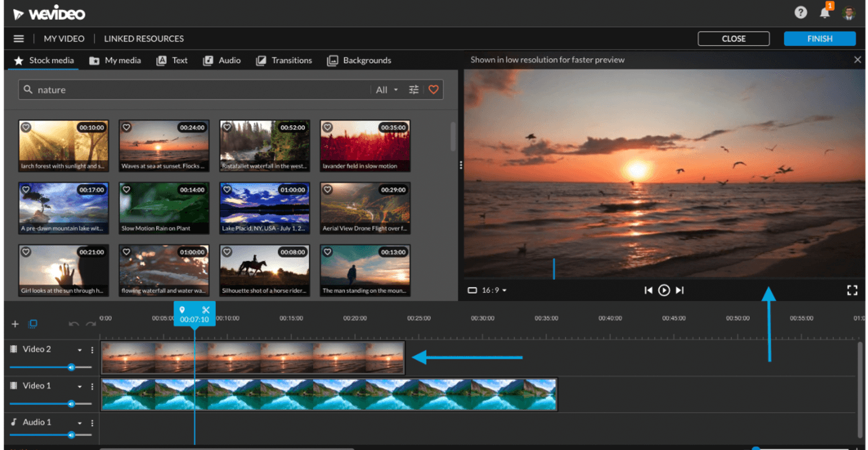Favorite the Ristafallet waterfall clip

227,127
